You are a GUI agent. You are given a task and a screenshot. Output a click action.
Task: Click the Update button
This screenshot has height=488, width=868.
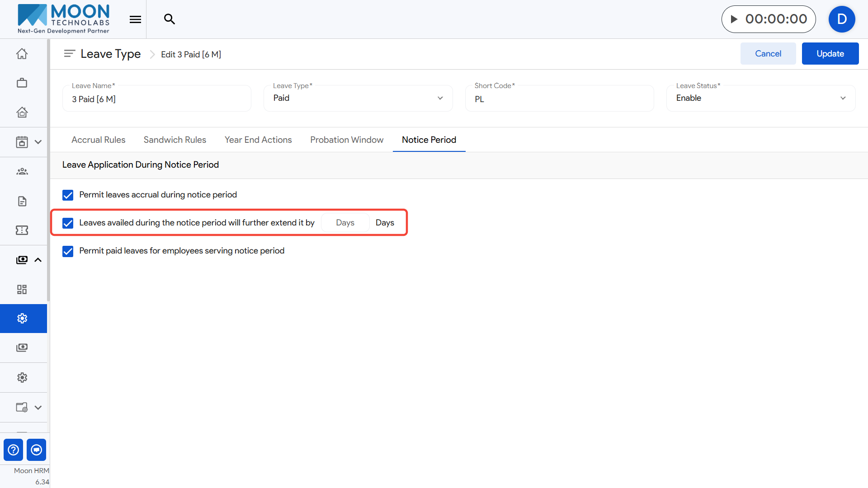pos(830,54)
